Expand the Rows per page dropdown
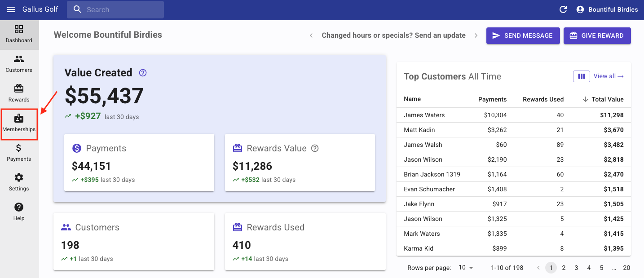Image resolution: width=644 pixels, height=278 pixels. [x=466, y=268]
